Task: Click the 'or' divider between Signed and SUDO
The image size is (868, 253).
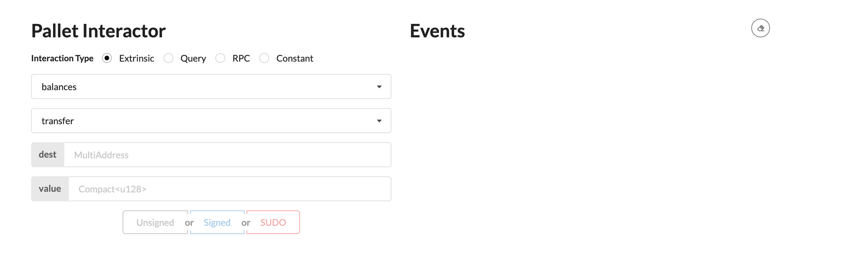Action: pyautogui.click(x=246, y=223)
